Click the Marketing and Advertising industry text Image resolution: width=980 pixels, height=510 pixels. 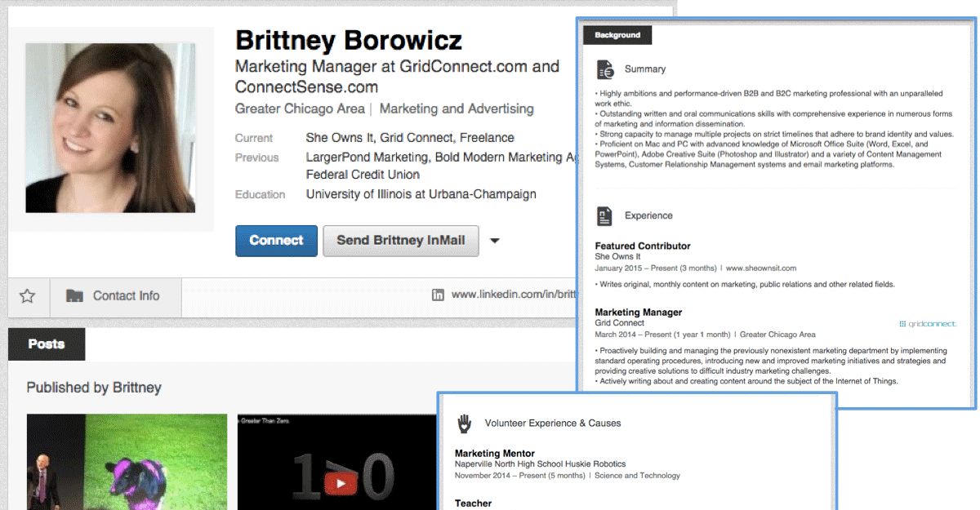[x=457, y=109]
